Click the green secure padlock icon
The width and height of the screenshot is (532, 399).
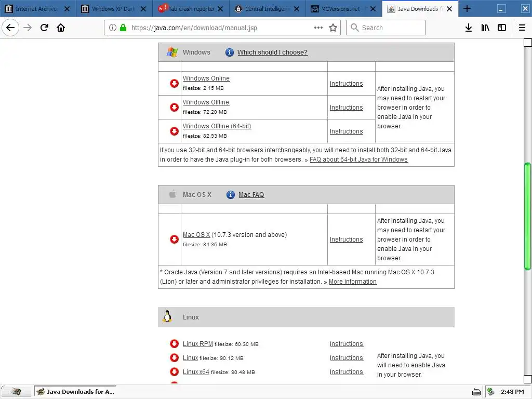click(123, 28)
